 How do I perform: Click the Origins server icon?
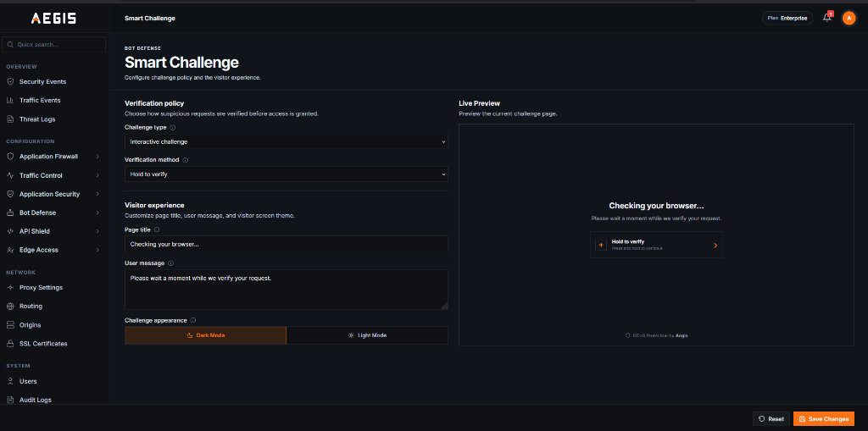coord(10,325)
